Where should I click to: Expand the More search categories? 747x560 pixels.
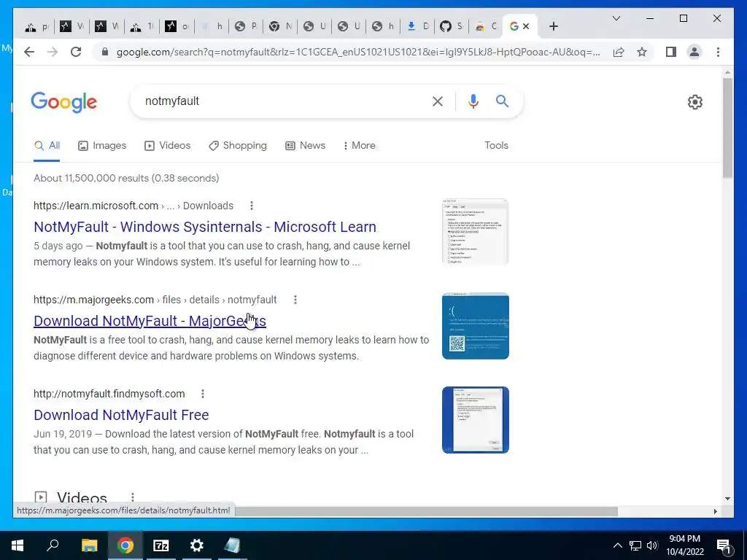point(359,146)
